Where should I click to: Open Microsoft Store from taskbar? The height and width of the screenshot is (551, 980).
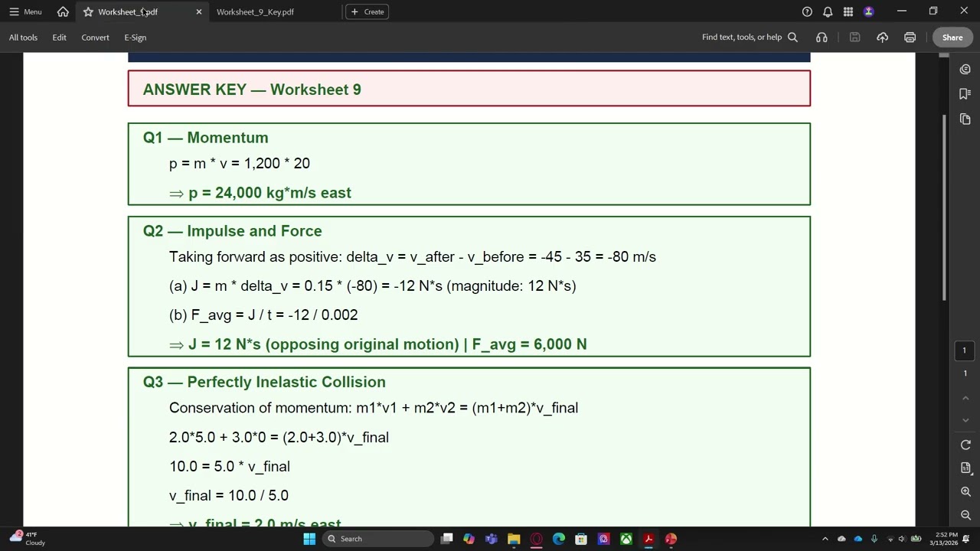[581, 539]
